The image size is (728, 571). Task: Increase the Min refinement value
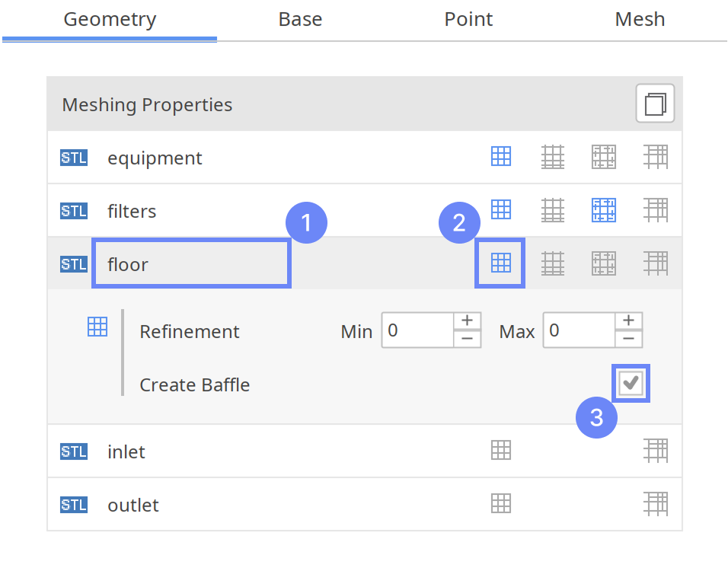(467, 321)
